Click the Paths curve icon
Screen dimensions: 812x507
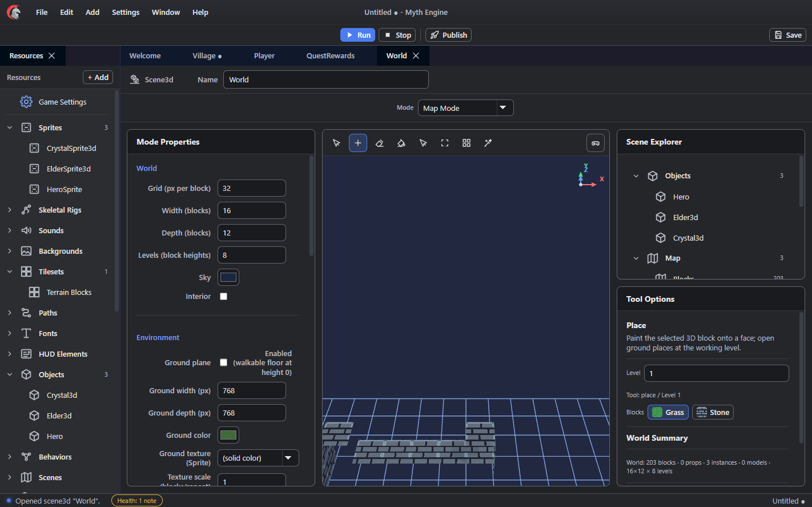26,313
